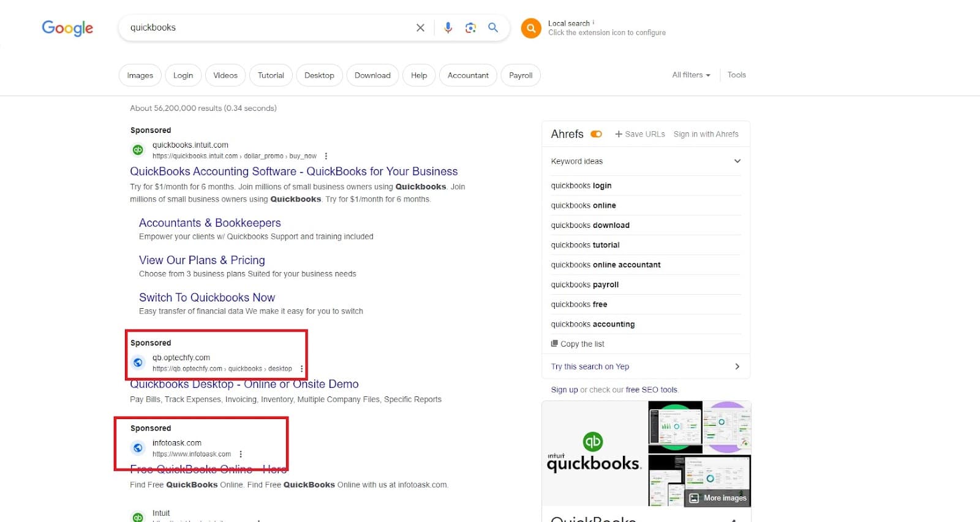The image size is (980, 522).
Task: Select keyword idea quickbooks online
Action: (x=584, y=205)
